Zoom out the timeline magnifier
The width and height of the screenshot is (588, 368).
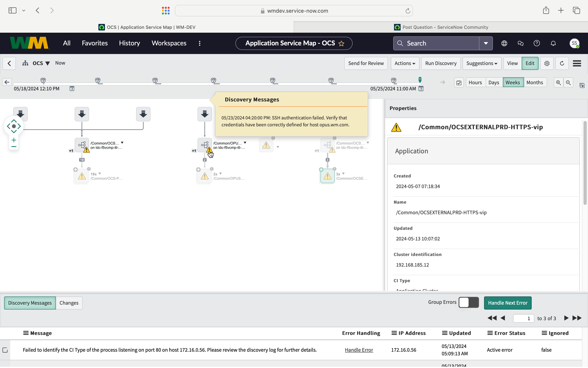568,83
